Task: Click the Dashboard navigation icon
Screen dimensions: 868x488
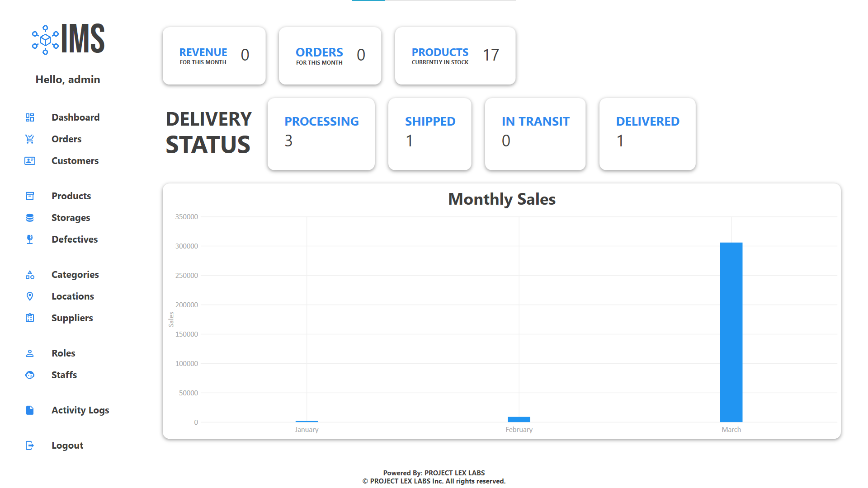Action: (x=29, y=117)
